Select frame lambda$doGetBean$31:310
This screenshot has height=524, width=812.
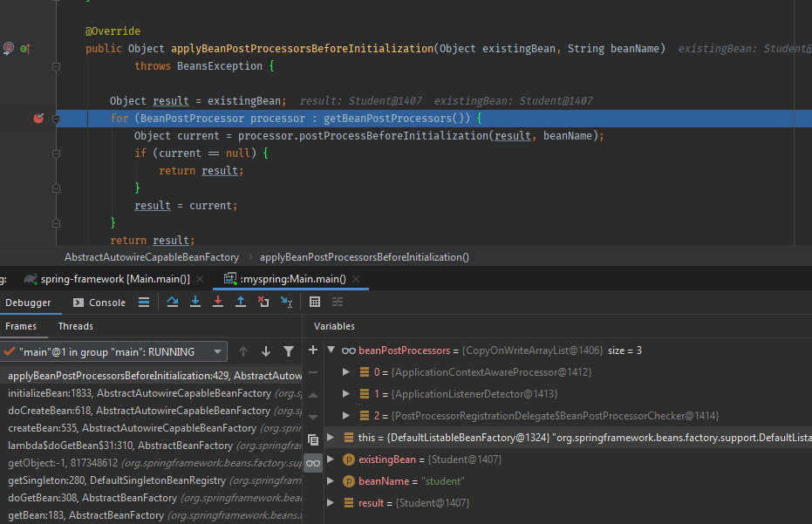[151, 446]
